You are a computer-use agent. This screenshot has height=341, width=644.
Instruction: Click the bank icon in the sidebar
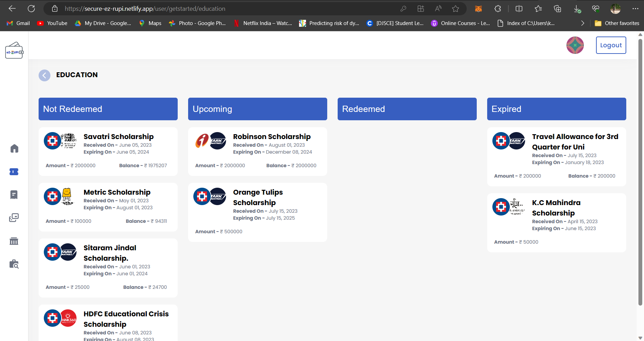(14, 241)
